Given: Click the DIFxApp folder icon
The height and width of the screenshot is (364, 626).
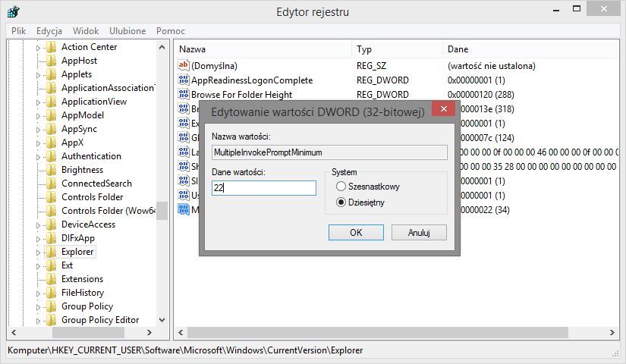Looking at the screenshot, I should tap(51, 238).
